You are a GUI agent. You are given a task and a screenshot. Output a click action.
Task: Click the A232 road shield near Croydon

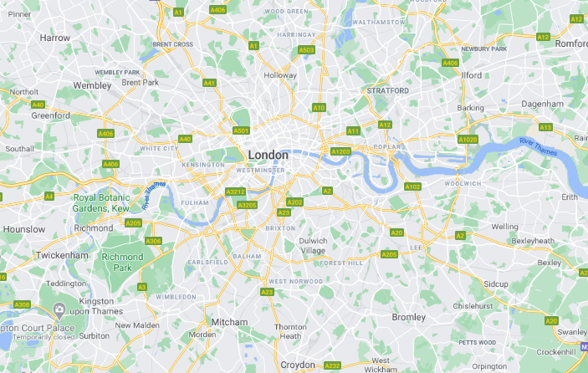pos(332,365)
